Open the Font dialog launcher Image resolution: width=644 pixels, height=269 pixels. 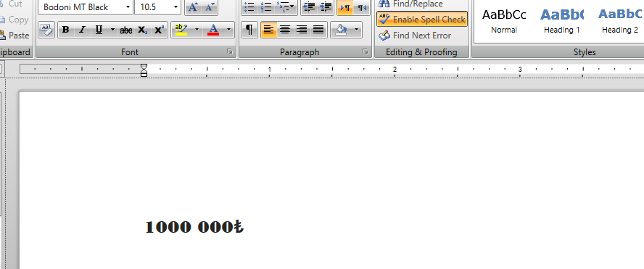[230, 51]
